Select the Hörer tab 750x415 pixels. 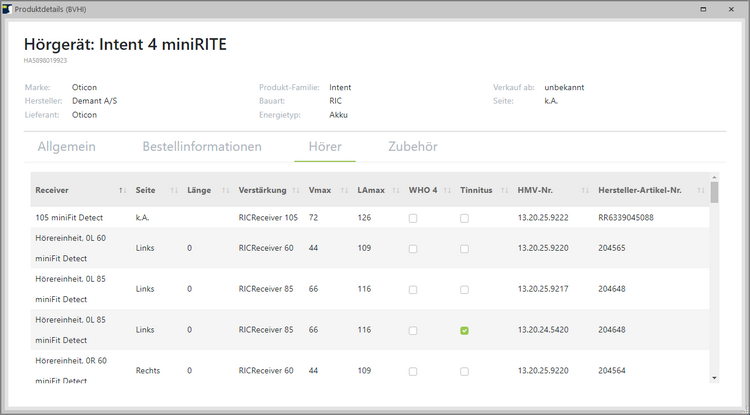(x=325, y=147)
